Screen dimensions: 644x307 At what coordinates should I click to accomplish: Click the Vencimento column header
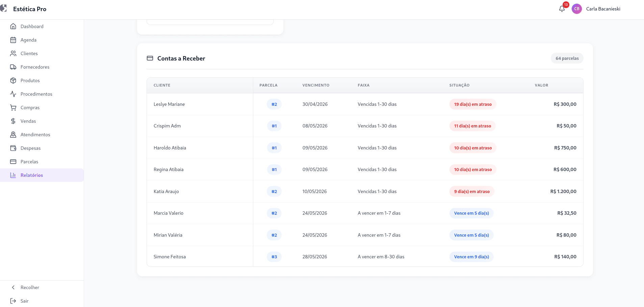316,85
